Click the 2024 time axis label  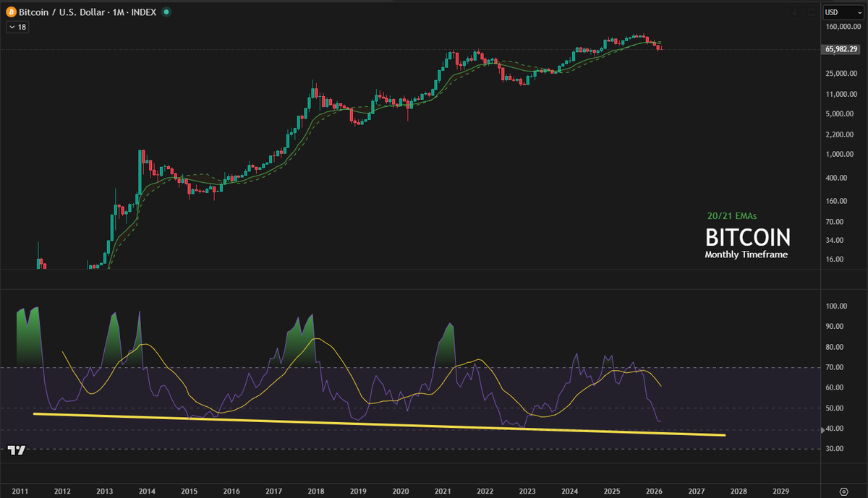pos(569,490)
